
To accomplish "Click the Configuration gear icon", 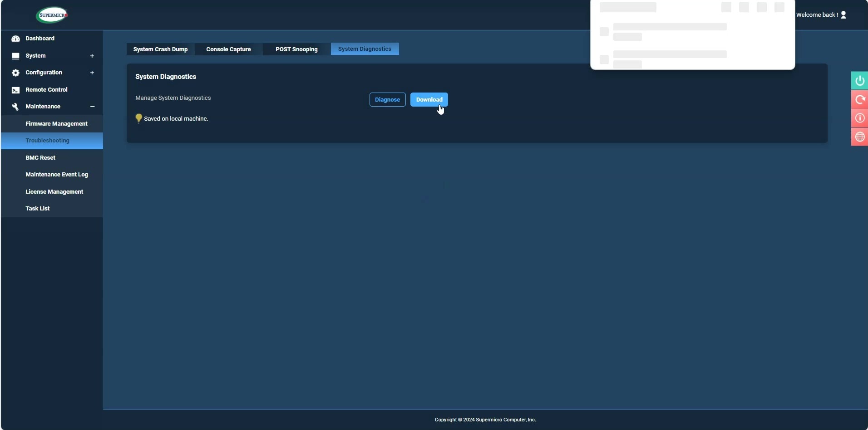I will (x=15, y=73).
